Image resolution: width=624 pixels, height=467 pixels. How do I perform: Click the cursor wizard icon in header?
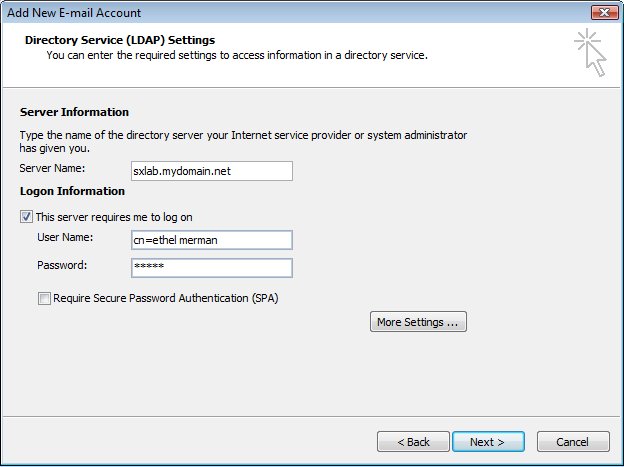(589, 52)
